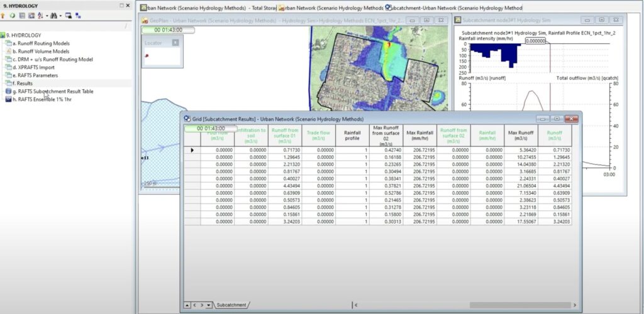Switch to the Subcatchment sheet tab
The width and height of the screenshot is (644, 314).
pos(231,305)
